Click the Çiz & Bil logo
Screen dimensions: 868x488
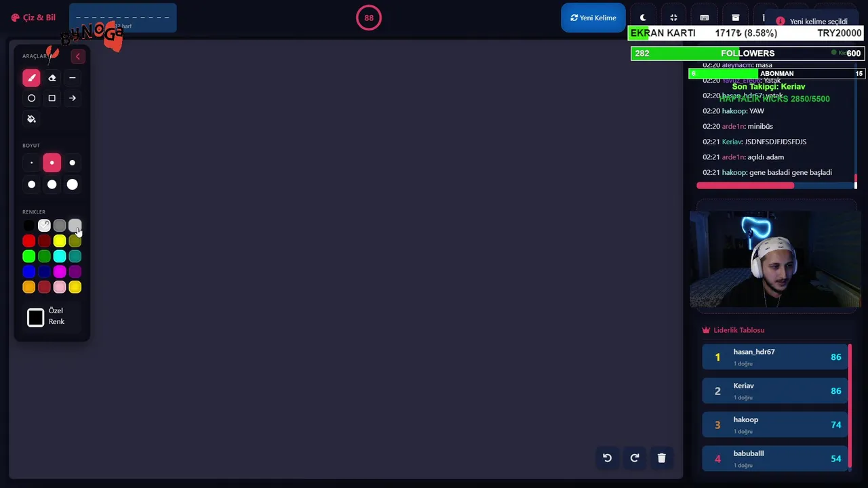pyautogui.click(x=33, y=18)
